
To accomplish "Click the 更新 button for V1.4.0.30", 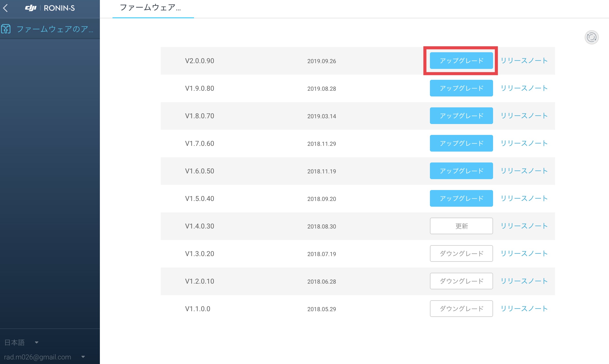I will click(461, 226).
